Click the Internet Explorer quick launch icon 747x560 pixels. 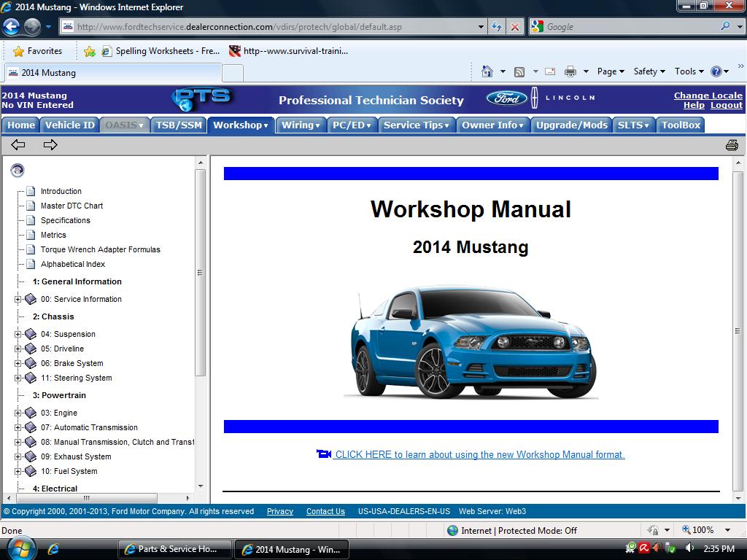[x=53, y=549]
